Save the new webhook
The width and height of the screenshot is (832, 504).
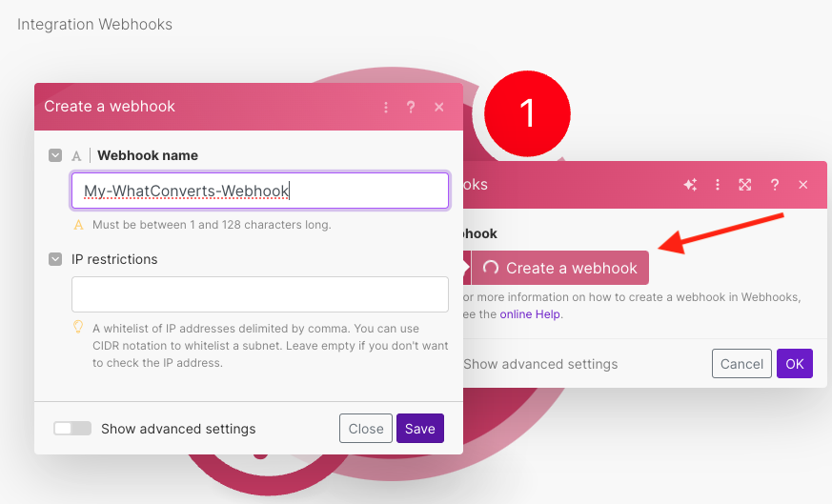point(419,428)
